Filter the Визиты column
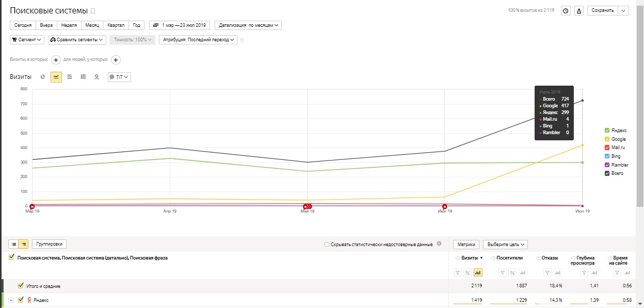 coord(457,272)
